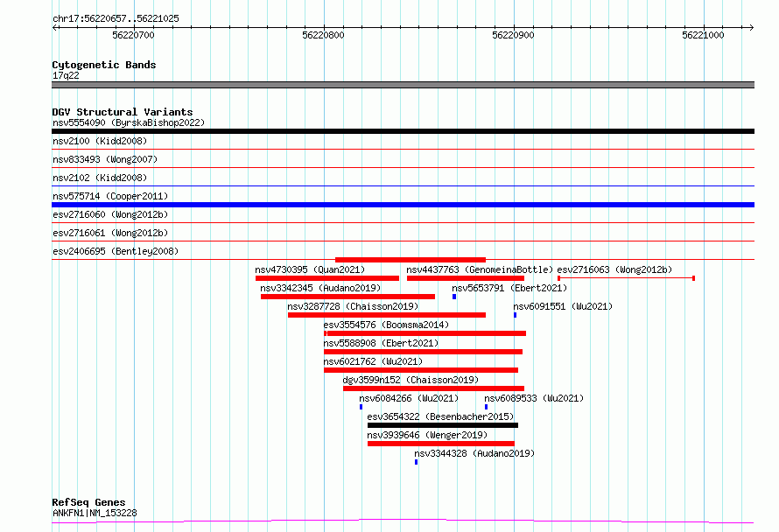The image size is (779, 532).
Task: Click the red bar under esv3554576
Action: [x=425, y=333]
